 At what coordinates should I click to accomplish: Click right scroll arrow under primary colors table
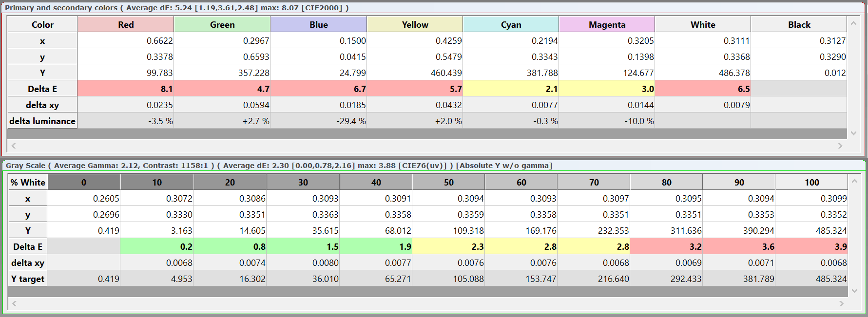(840, 146)
